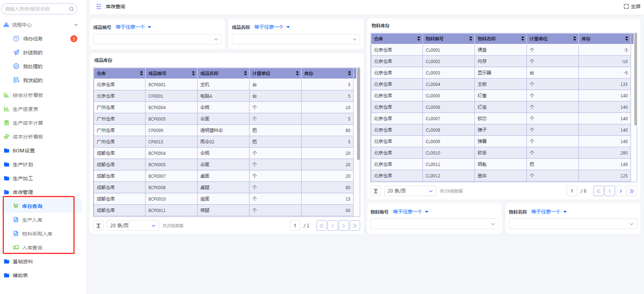
Task: Click the 物料库存 table export icon
Action: (376, 191)
